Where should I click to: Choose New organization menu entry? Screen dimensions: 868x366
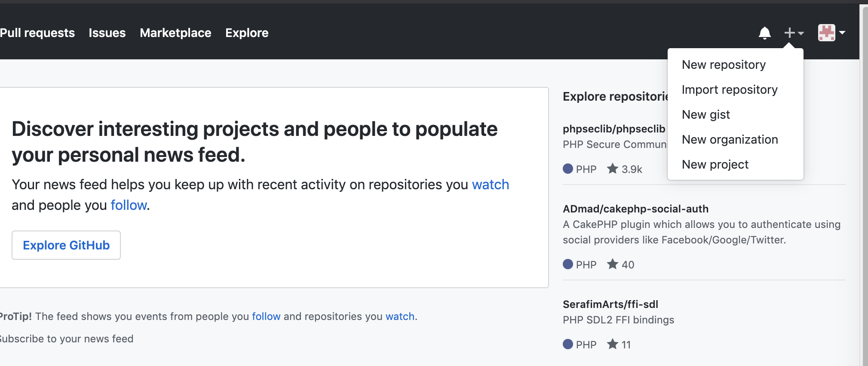coord(735,139)
